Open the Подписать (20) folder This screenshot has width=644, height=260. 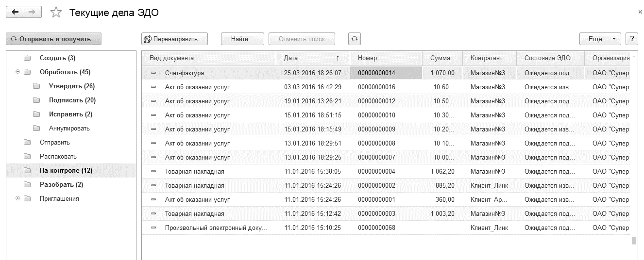point(72,100)
